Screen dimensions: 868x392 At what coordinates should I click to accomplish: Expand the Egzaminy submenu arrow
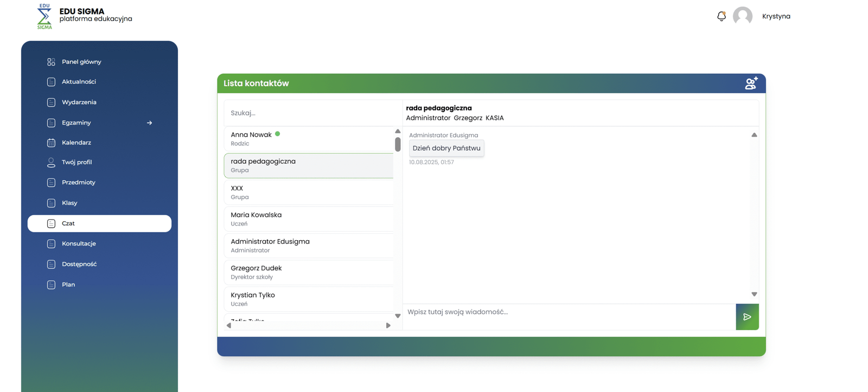149,123
